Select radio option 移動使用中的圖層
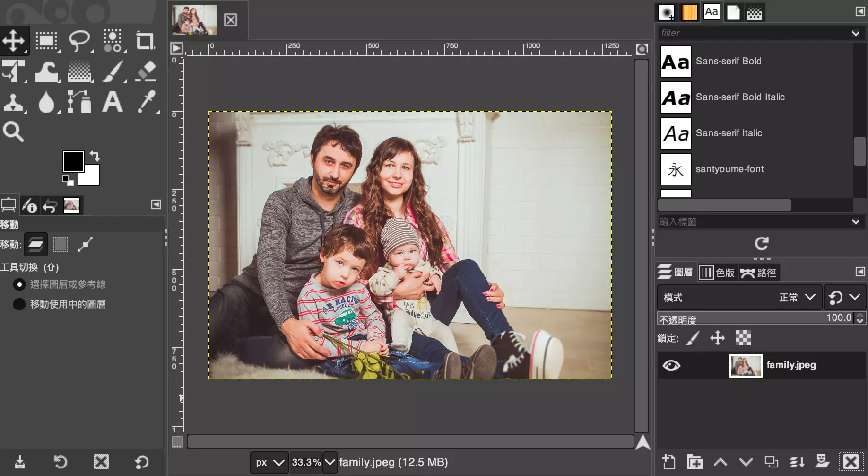The width and height of the screenshot is (868, 476). (19, 304)
